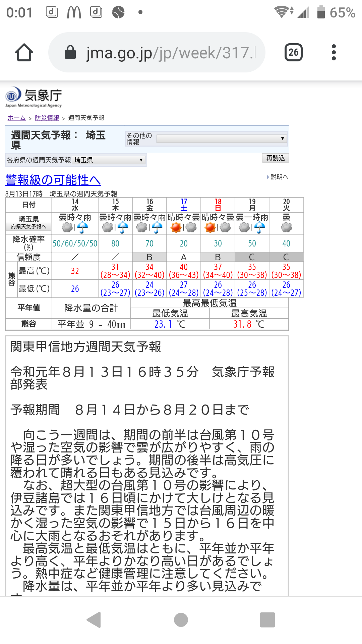This screenshot has height=644, width=362.
Task: Select the max temperature 40 (36~43) cell
Action: [184, 271]
